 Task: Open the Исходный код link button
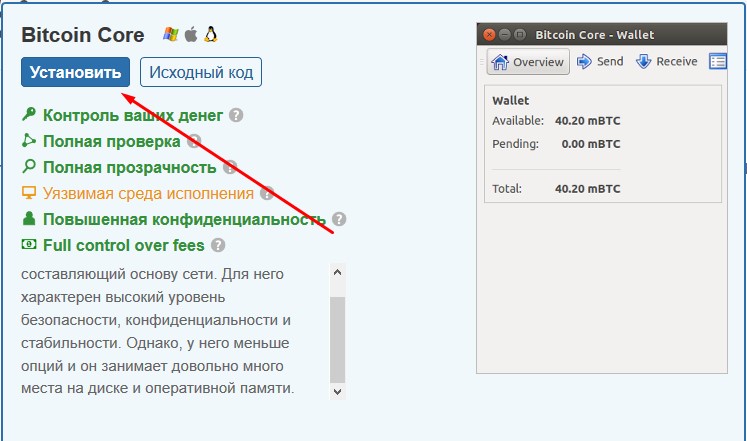[201, 72]
